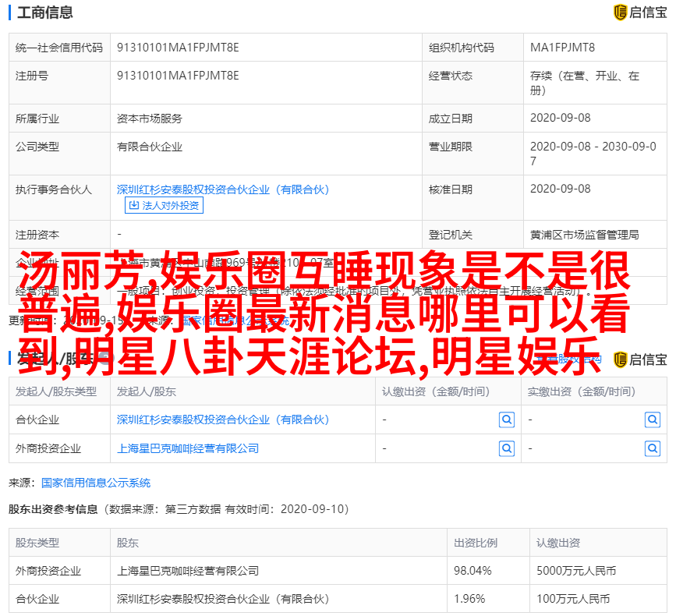
Task: Open 上海星巴克咖啡经营有限公司 link in 发起人/股东 table
Action: (187, 448)
